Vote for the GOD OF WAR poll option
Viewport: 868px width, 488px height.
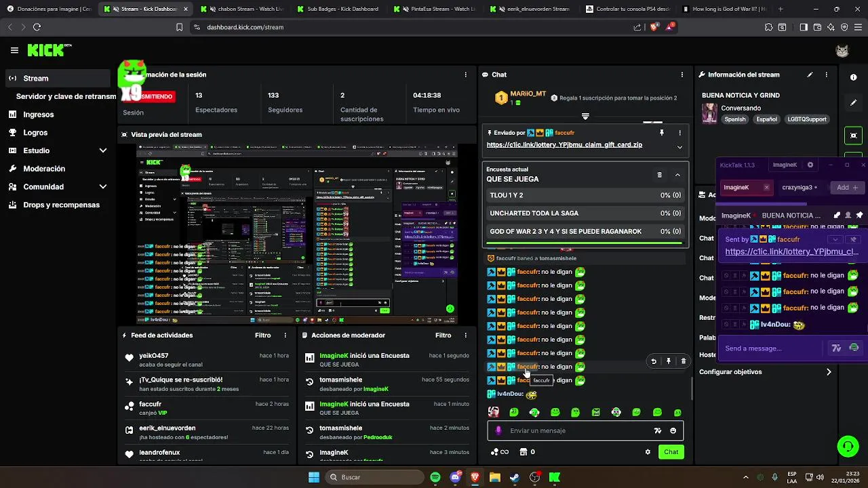tap(585, 231)
